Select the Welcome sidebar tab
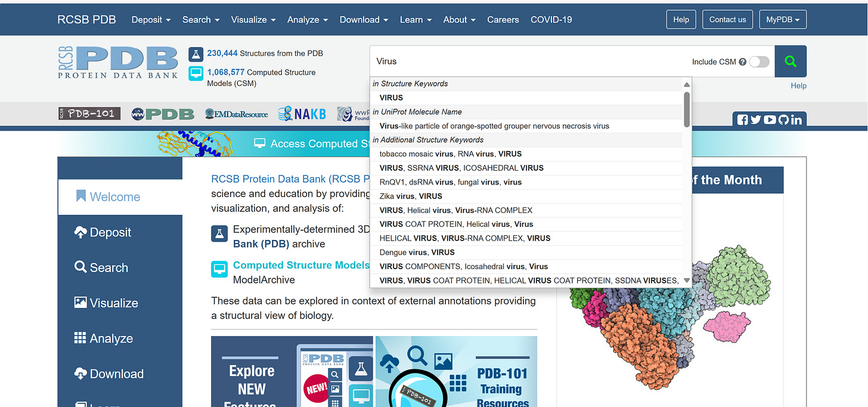This screenshot has height=407, width=868. [120, 196]
